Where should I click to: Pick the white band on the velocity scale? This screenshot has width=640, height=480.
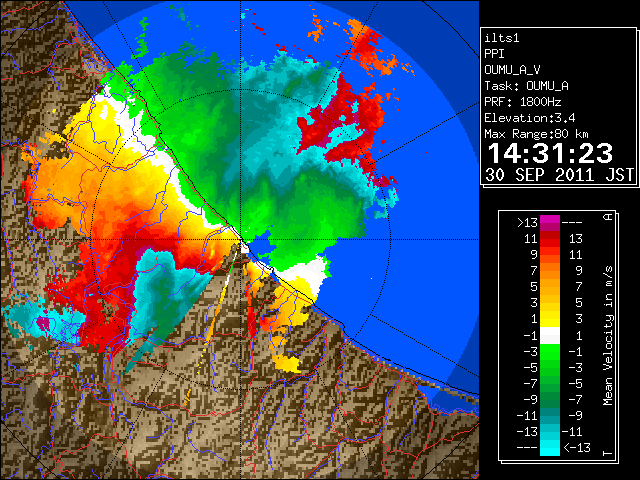coord(550,336)
